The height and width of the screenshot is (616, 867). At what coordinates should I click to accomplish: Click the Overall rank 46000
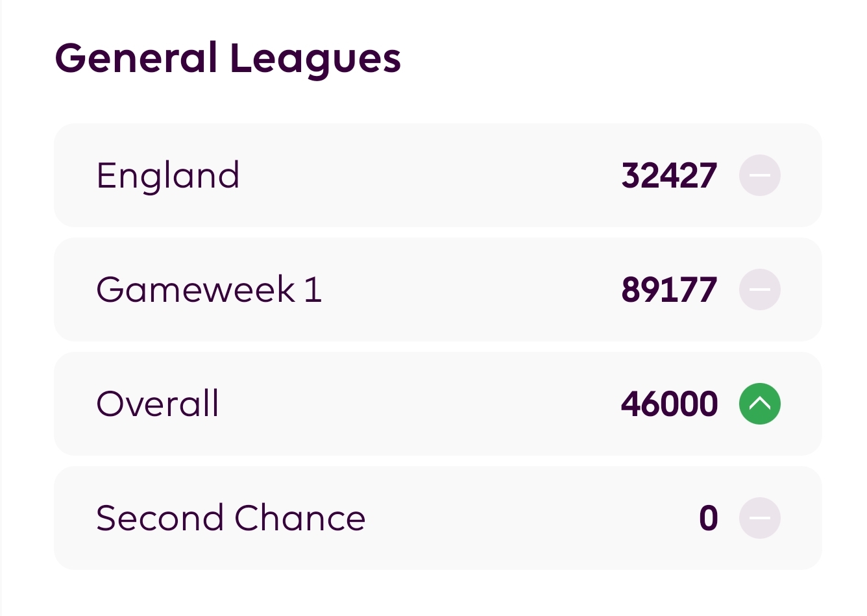pyautogui.click(x=668, y=404)
